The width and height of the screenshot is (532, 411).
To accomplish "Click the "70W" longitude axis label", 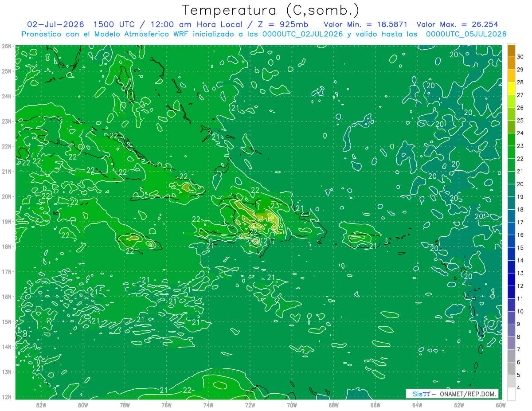I will pos(292,405).
